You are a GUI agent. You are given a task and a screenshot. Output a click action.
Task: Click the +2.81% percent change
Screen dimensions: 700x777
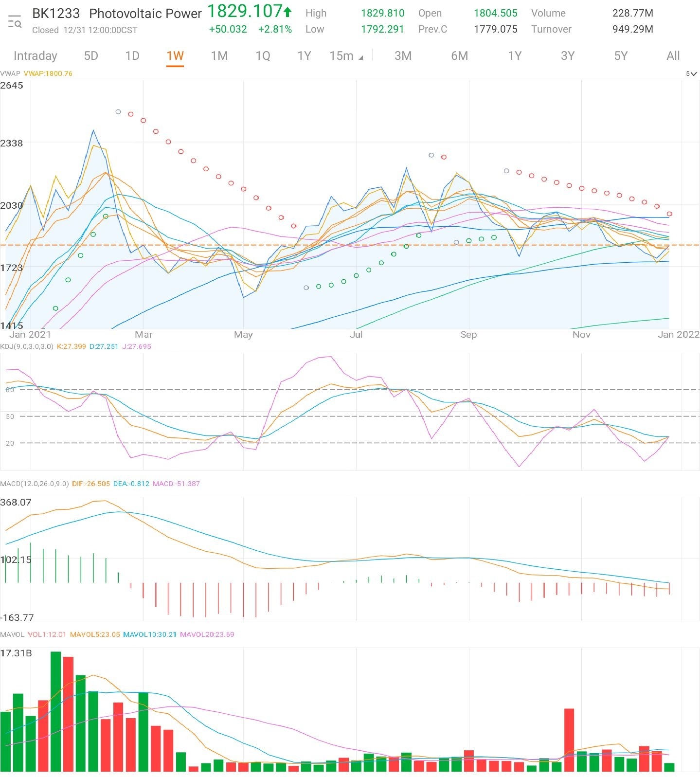tap(275, 30)
